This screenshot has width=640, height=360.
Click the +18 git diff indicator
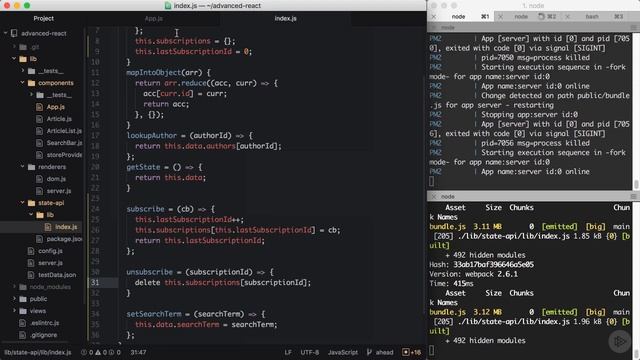coord(411,352)
